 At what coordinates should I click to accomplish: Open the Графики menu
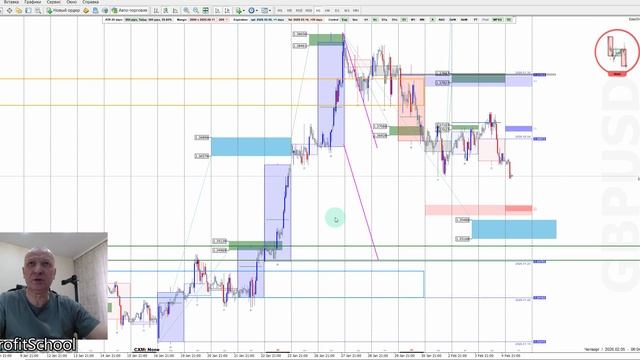(32, 2)
